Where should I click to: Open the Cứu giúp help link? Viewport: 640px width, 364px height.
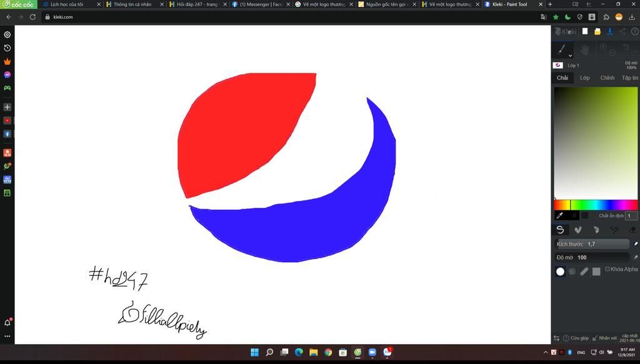[x=576, y=338]
